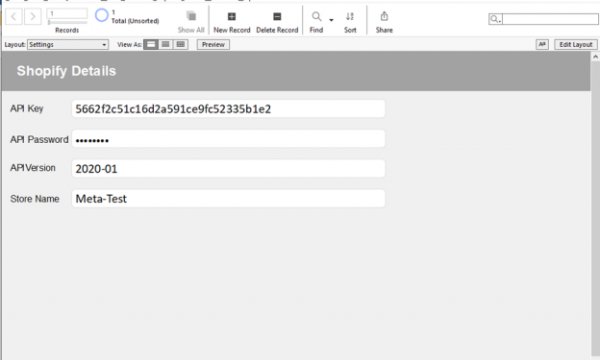Switch to Form view
The image size is (600, 360).
click(151, 44)
